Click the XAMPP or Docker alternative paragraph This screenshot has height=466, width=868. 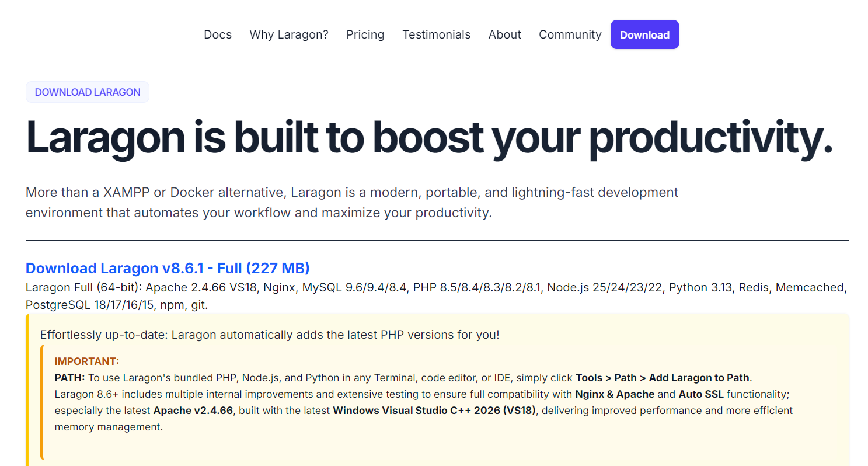click(352, 202)
